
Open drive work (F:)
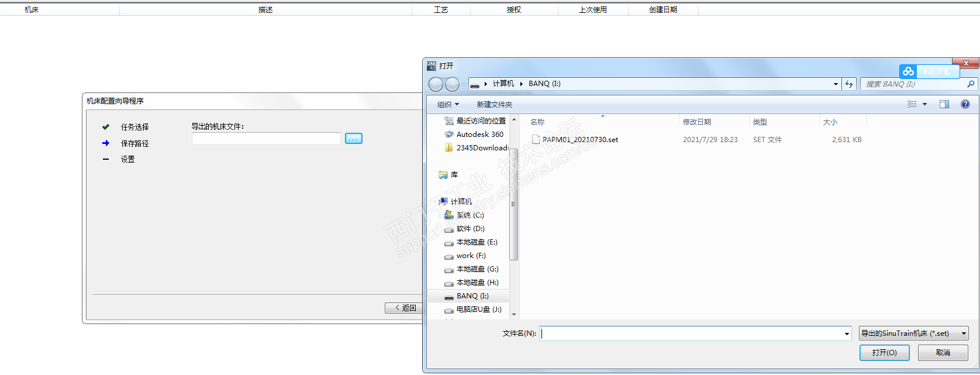pos(465,255)
